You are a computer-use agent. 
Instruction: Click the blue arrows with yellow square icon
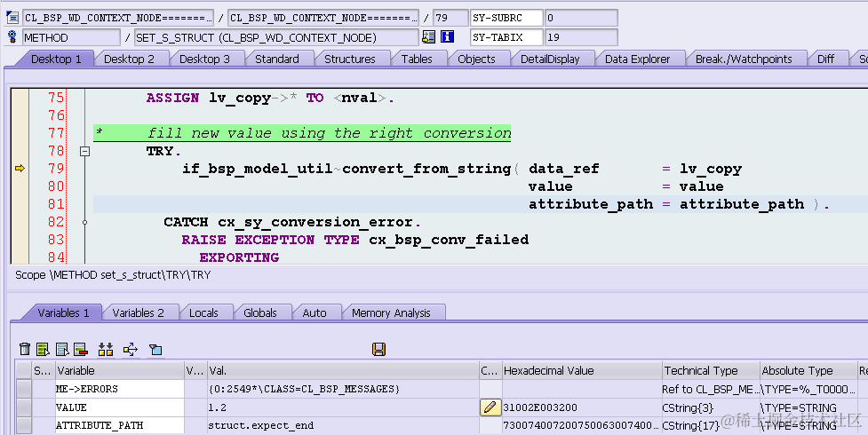coord(131,349)
